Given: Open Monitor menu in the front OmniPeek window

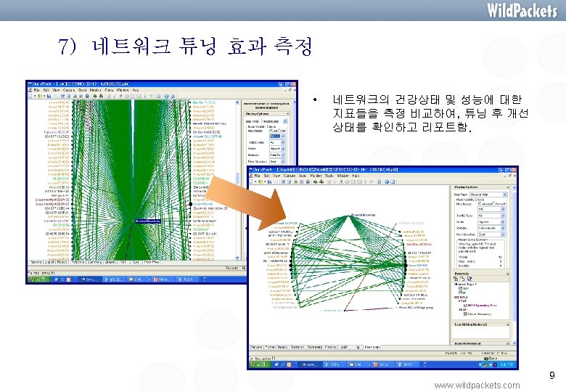Looking at the screenshot, I should (316, 176).
